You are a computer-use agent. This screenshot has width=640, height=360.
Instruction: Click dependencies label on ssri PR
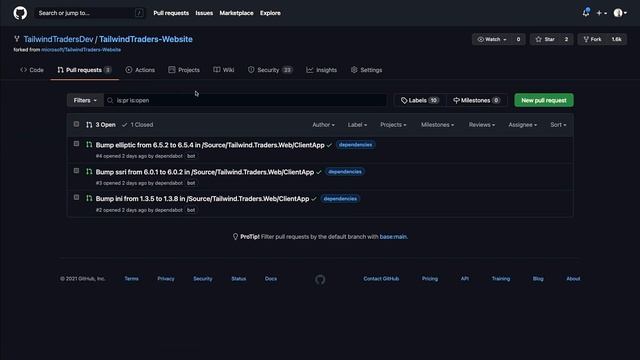pyautogui.click(x=345, y=172)
